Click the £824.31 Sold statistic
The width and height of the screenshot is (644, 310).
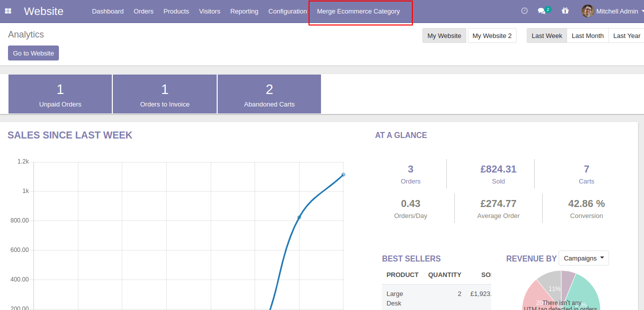pos(498,174)
